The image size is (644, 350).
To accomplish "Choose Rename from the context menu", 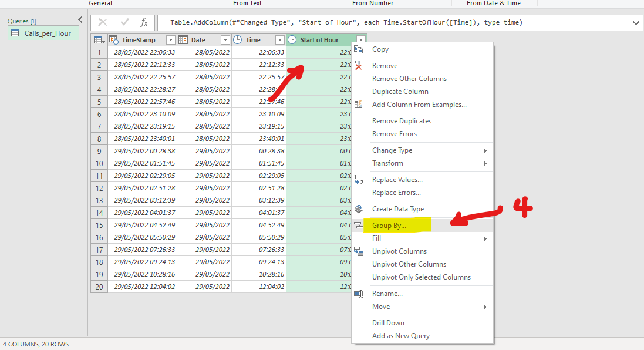I will click(387, 294).
